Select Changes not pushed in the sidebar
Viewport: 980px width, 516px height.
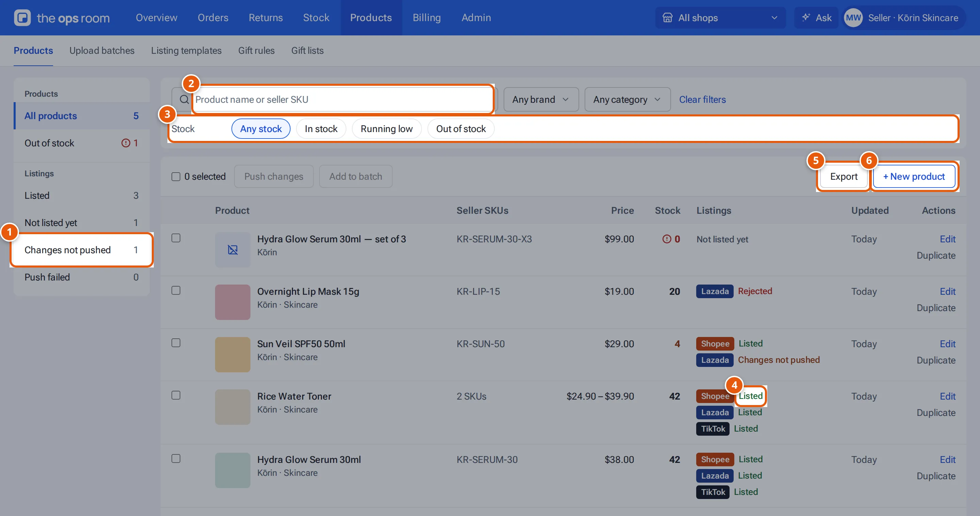point(81,249)
